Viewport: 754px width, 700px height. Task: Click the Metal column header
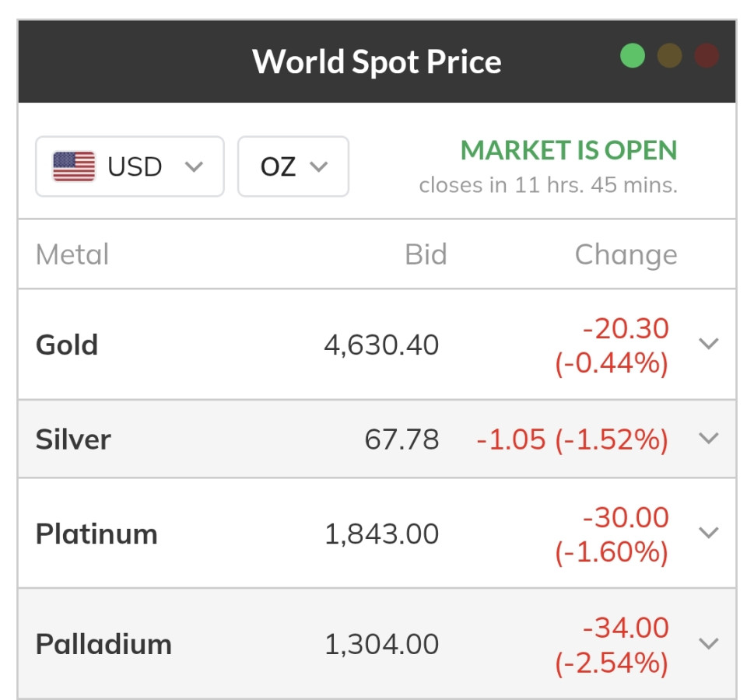pos(72,254)
